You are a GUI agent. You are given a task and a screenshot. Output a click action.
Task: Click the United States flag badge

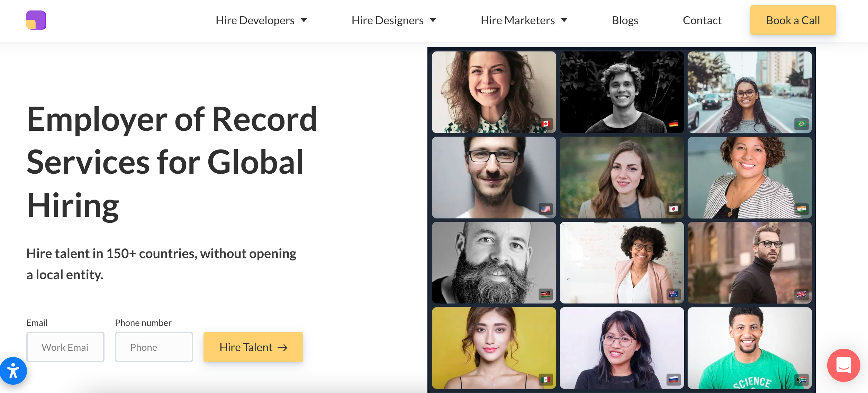[546, 209]
